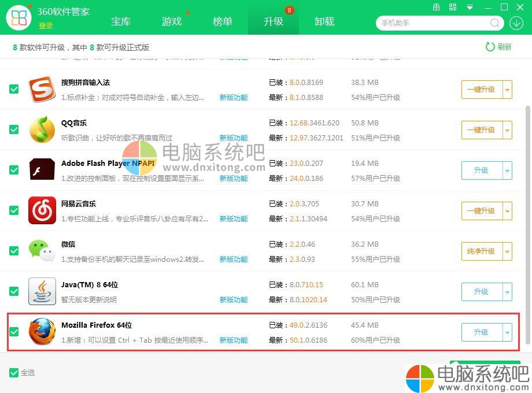Click the badge showing 8 upgrades
The height and width of the screenshot is (393, 532).
point(289,10)
